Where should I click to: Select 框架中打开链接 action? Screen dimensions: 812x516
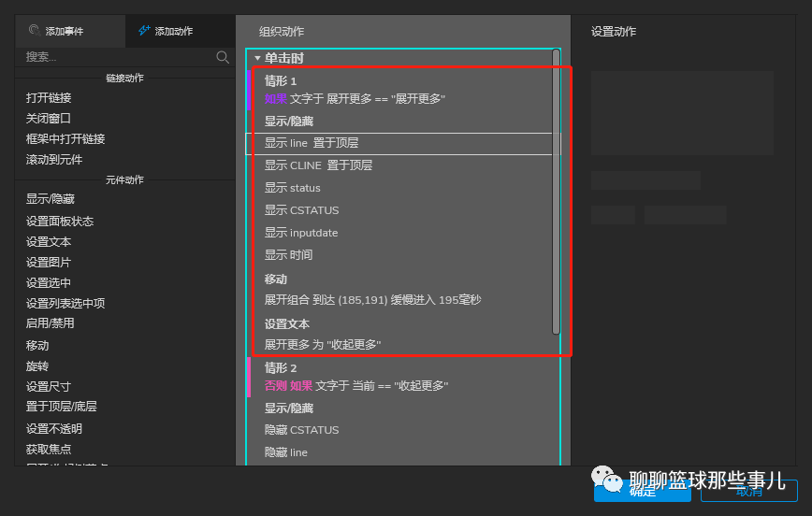65,138
